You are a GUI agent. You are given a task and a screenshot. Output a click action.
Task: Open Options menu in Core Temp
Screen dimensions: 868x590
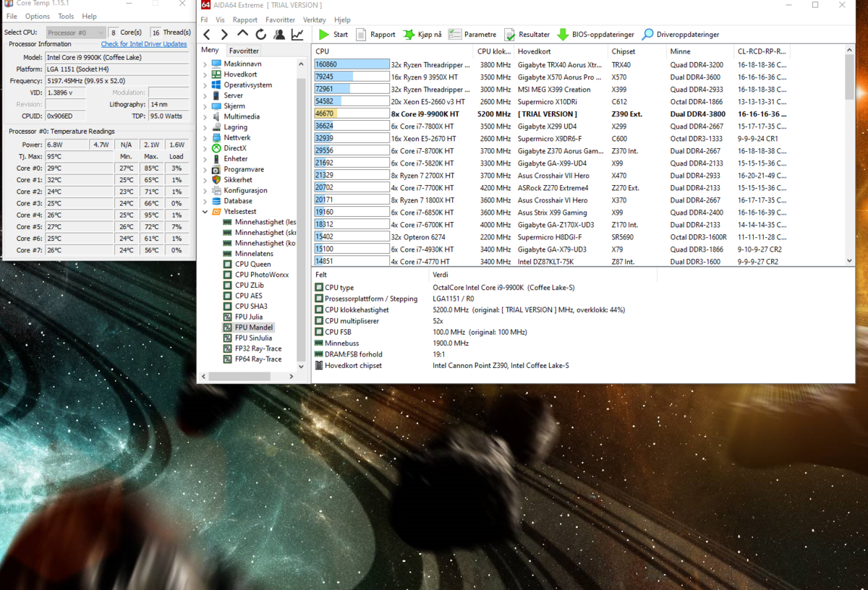click(38, 16)
